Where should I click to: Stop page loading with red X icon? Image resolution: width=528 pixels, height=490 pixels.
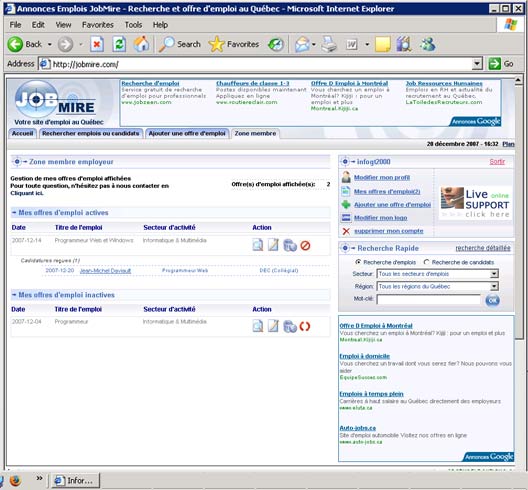click(x=97, y=44)
